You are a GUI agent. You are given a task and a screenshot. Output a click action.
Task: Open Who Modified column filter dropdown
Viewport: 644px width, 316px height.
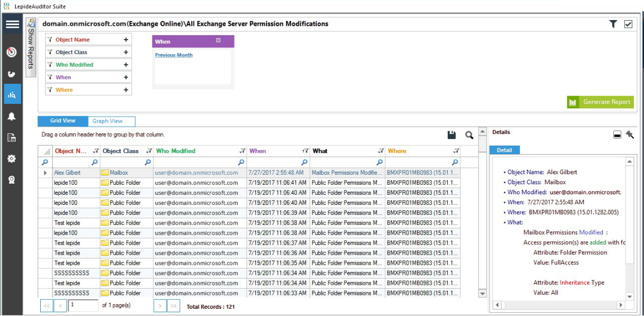point(243,151)
